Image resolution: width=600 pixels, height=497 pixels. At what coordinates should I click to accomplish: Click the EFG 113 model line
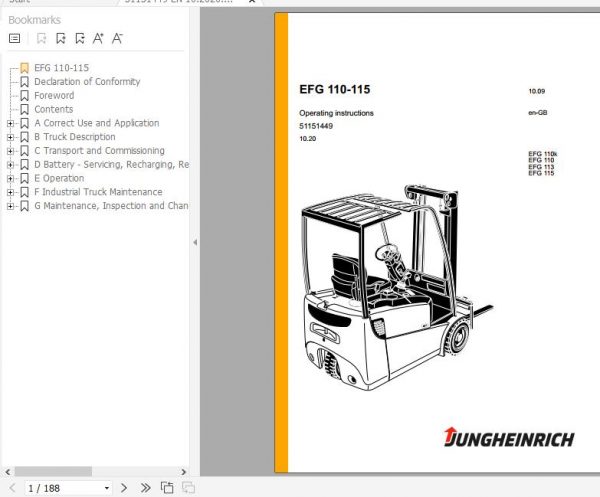[541, 167]
